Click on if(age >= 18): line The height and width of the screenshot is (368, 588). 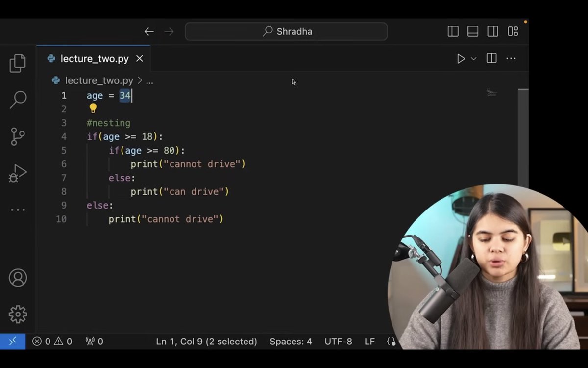pos(124,136)
